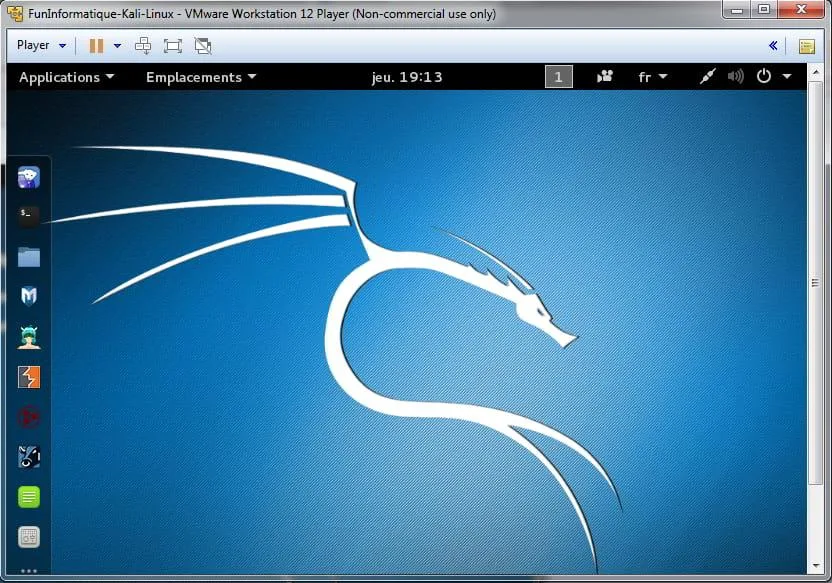Click the clock showing jeu. 19:13

pos(407,76)
